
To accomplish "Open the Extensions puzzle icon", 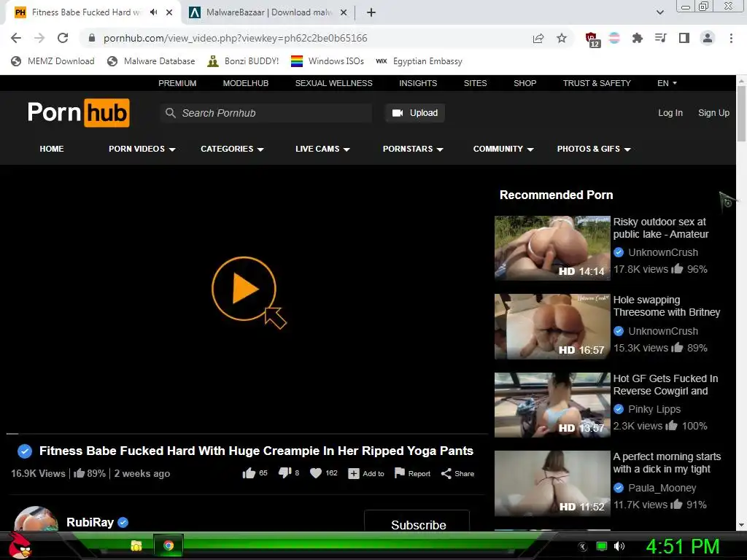I will (x=638, y=38).
